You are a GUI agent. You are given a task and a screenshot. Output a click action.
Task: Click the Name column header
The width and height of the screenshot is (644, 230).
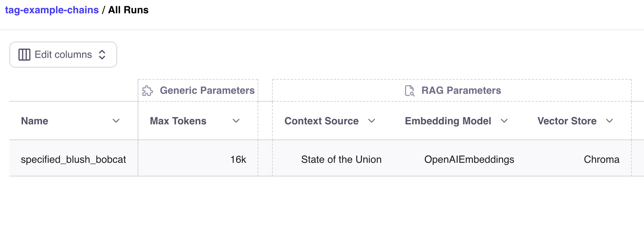click(x=34, y=121)
